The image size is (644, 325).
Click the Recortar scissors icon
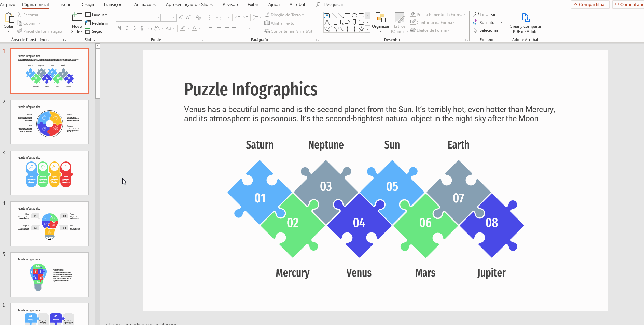click(x=19, y=15)
